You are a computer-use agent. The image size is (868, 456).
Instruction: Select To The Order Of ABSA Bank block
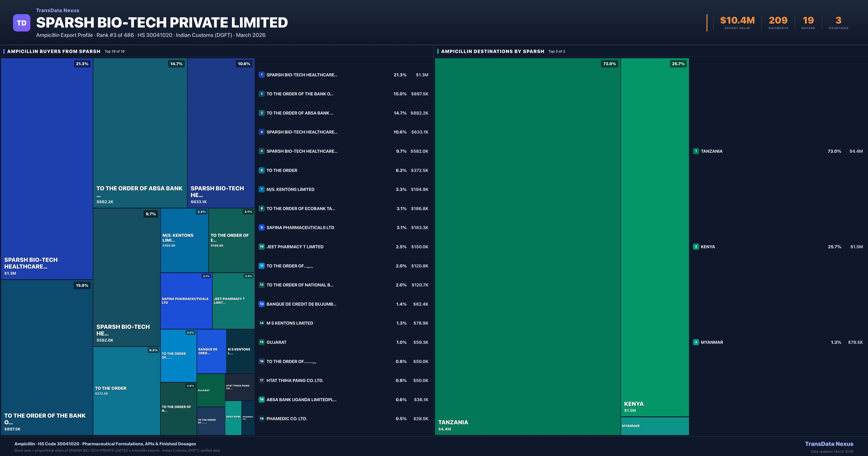click(140, 133)
